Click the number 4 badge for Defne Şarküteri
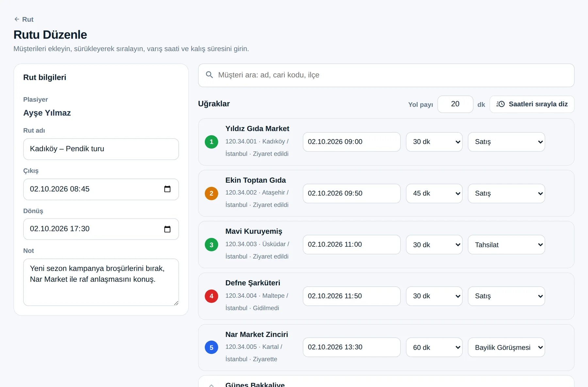 coord(211,296)
